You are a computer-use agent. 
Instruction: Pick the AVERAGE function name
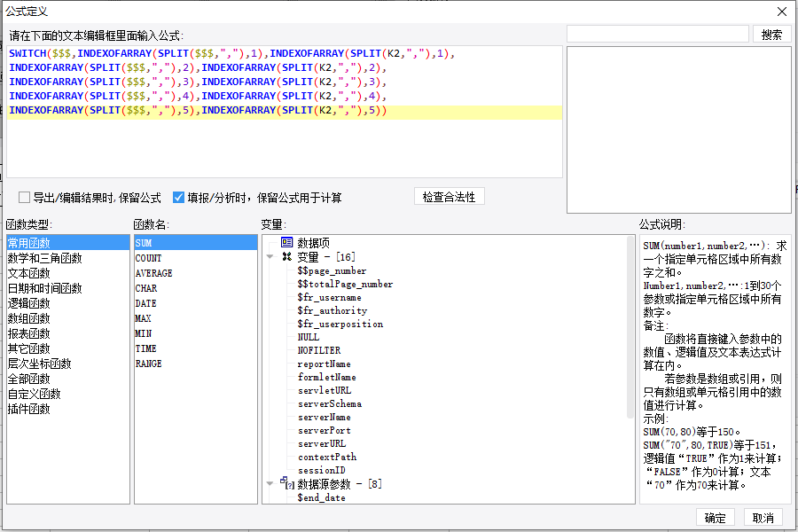point(153,273)
